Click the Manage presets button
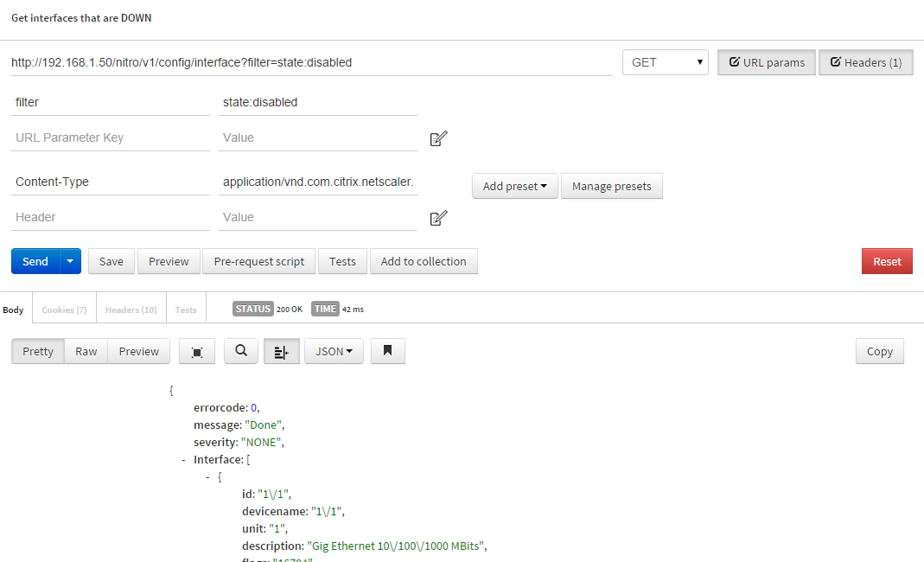 611,187
